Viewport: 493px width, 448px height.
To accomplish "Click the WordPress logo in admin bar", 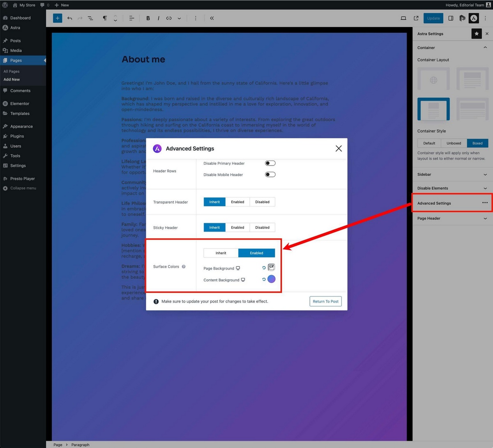I will (x=5, y=5).
